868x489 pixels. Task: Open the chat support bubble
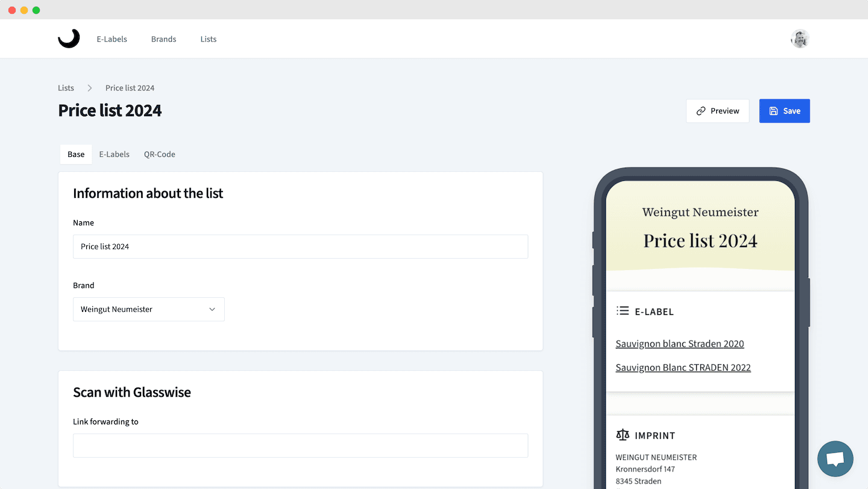pyautogui.click(x=835, y=459)
